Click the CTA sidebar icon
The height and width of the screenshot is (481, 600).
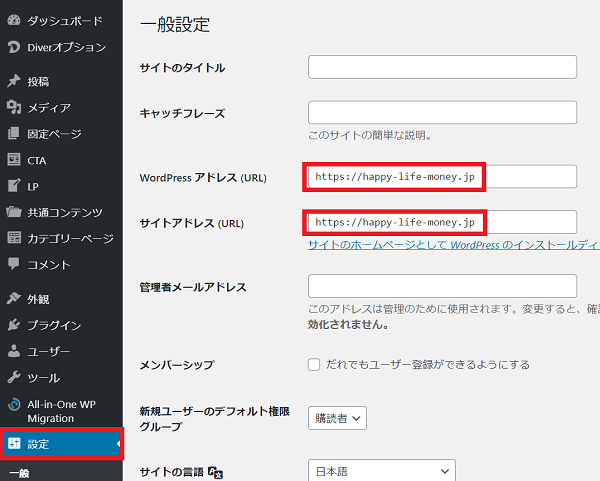tap(14, 160)
